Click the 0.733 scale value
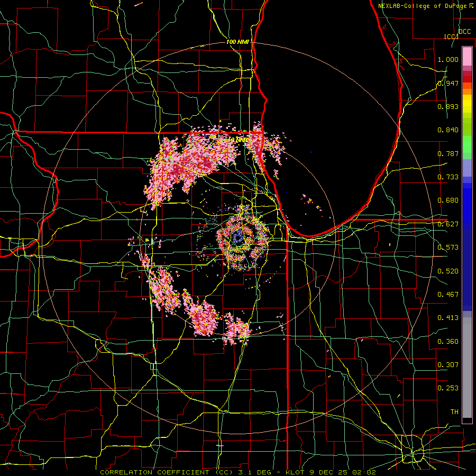The image size is (476, 476). pyautogui.click(x=448, y=177)
